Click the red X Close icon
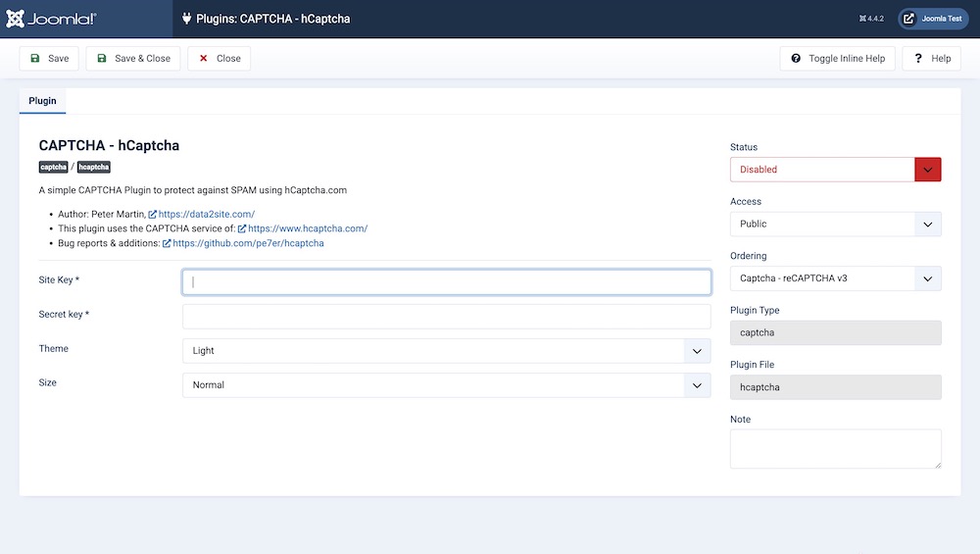Image resolution: width=980 pixels, height=554 pixels. pyautogui.click(x=204, y=59)
